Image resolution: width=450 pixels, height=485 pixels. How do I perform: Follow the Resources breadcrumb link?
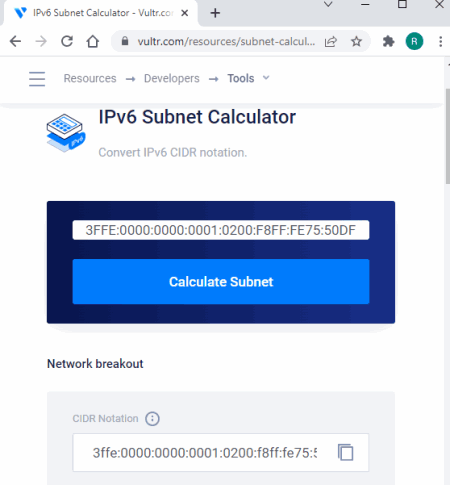click(90, 78)
